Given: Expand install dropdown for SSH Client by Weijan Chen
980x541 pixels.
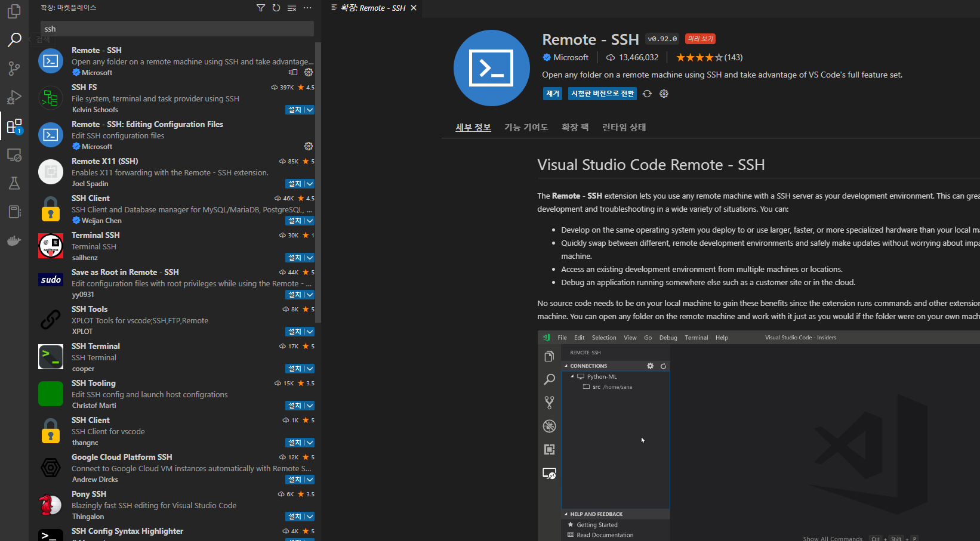Looking at the screenshot, I should 309,221.
